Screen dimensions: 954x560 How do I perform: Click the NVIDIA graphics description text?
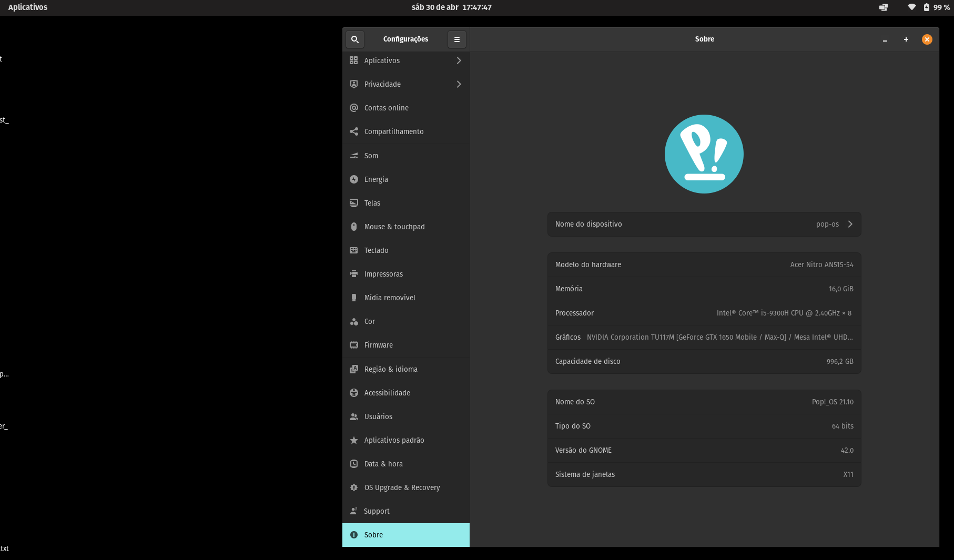tap(720, 337)
